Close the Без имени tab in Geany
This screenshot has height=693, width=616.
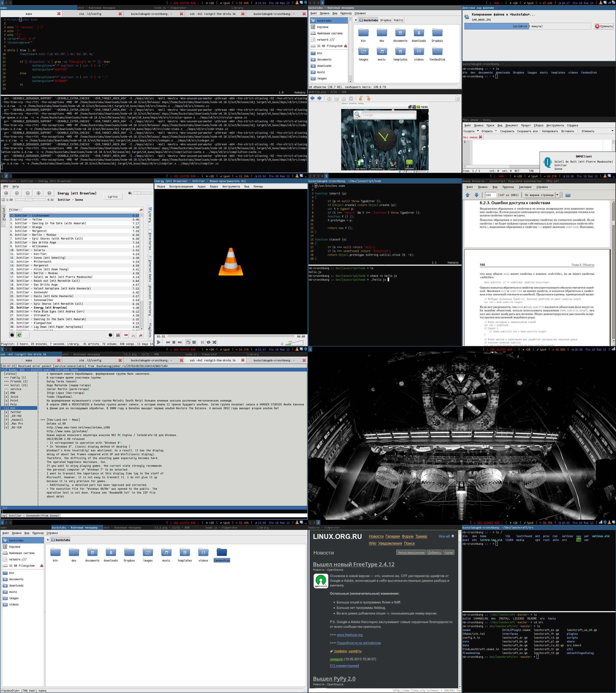coord(480,137)
